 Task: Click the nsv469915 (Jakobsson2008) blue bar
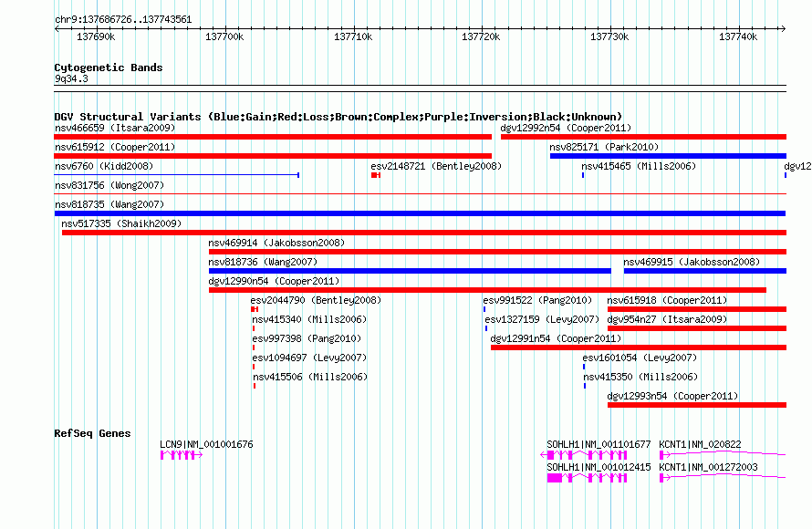[x=705, y=271]
